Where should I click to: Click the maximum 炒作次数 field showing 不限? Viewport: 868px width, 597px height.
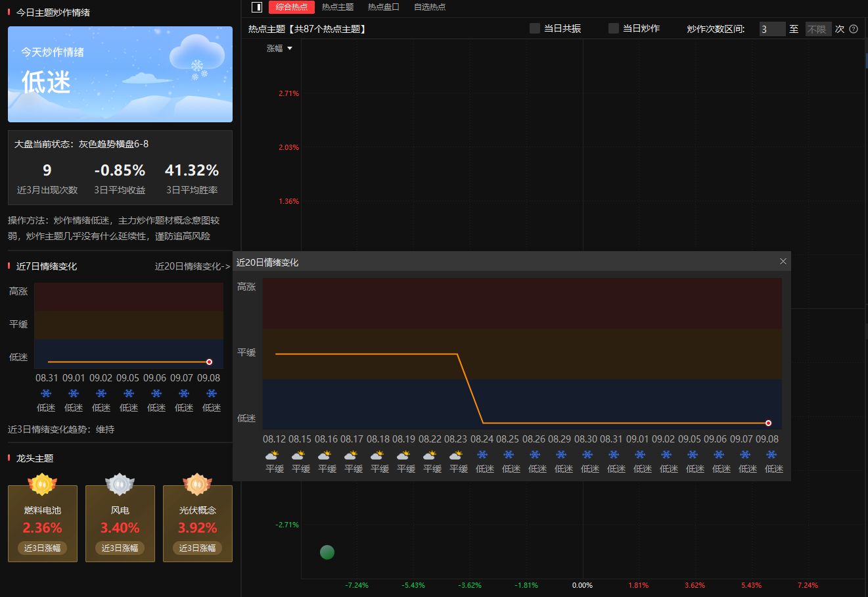coord(819,29)
